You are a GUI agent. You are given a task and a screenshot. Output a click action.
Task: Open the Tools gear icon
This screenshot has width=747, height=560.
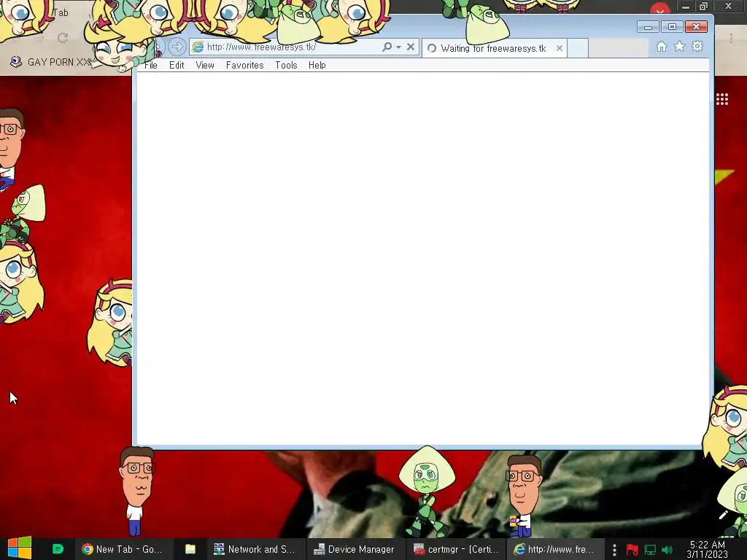coord(697,46)
